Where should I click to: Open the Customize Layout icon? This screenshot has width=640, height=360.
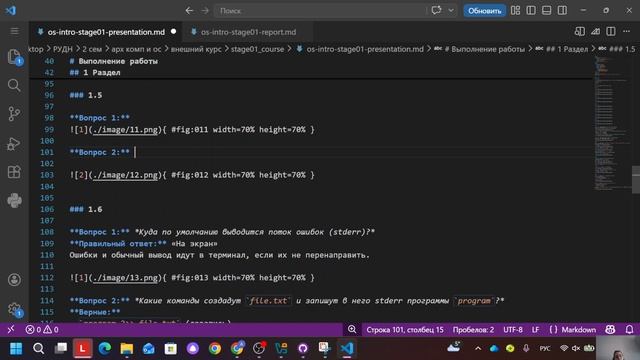515,11
